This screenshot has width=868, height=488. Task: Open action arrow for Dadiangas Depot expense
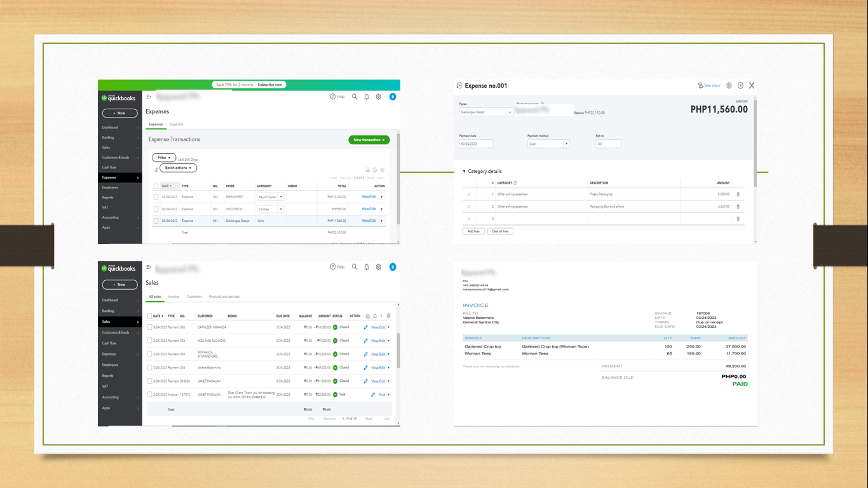[x=382, y=221]
